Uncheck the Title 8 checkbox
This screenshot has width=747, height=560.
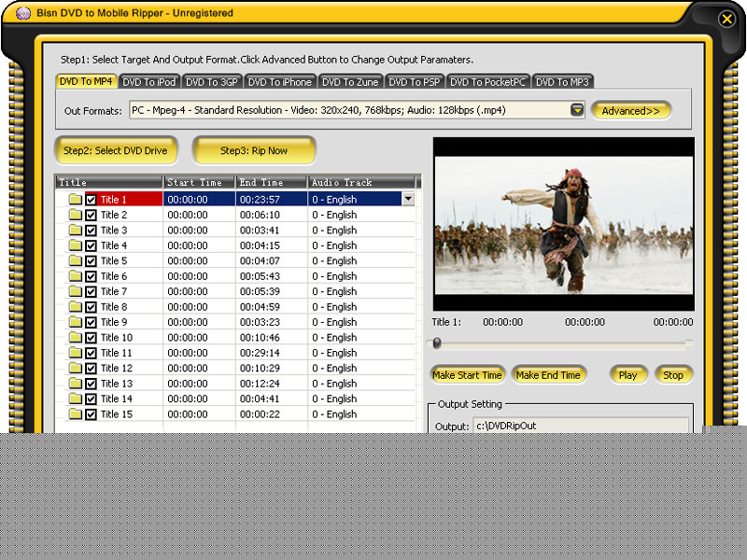91,307
